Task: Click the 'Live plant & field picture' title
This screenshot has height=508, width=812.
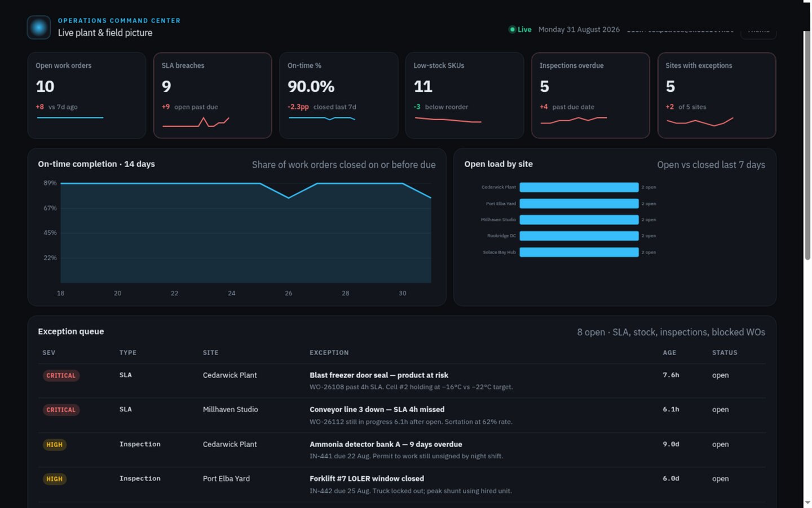Action: (x=105, y=33)
